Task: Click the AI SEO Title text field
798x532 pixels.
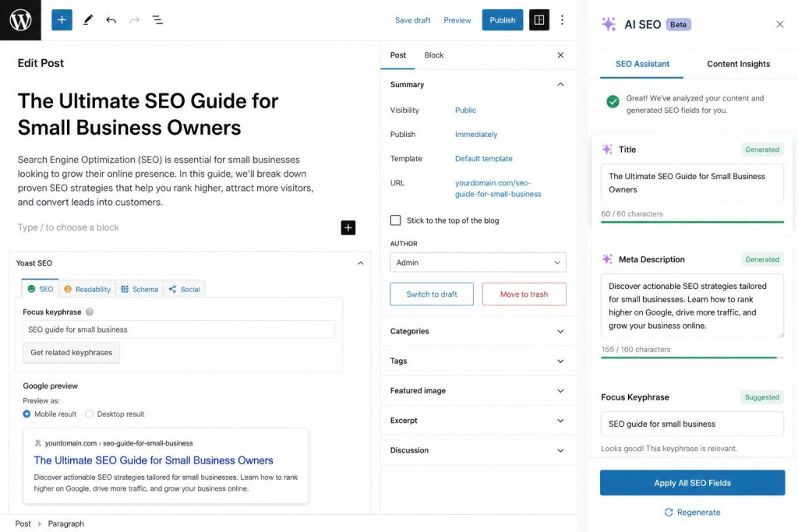Action: pyautogui.click(x=692, y=182)
